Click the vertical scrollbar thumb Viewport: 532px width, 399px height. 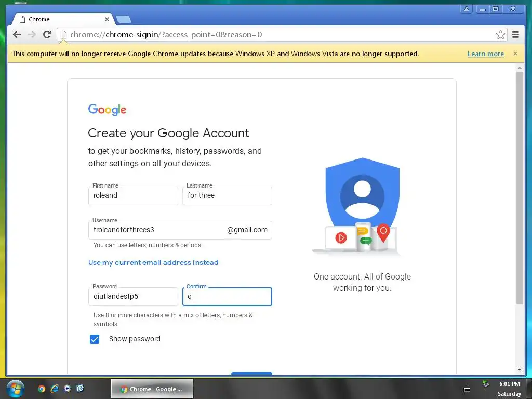pyautogui.click(x=520, y=188)
